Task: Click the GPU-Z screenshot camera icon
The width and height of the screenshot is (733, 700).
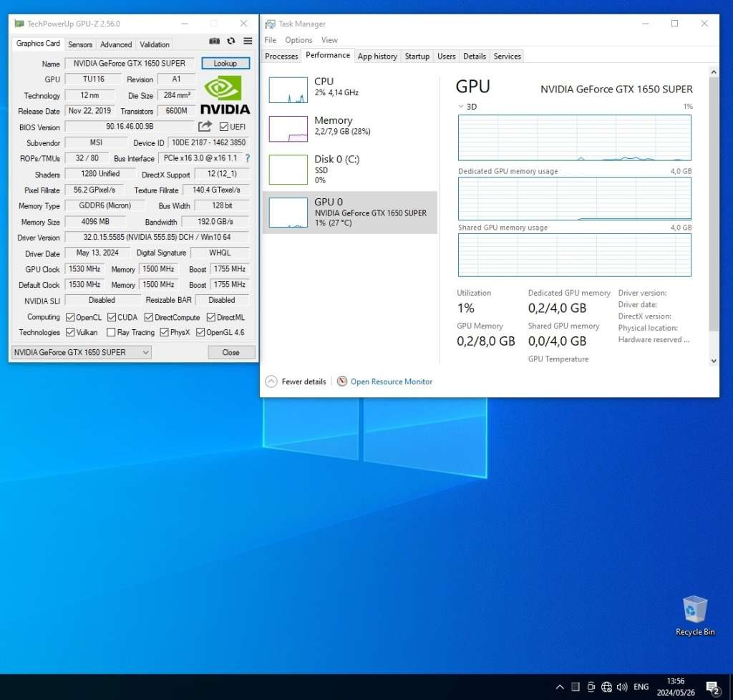Action: coord(214,42)
